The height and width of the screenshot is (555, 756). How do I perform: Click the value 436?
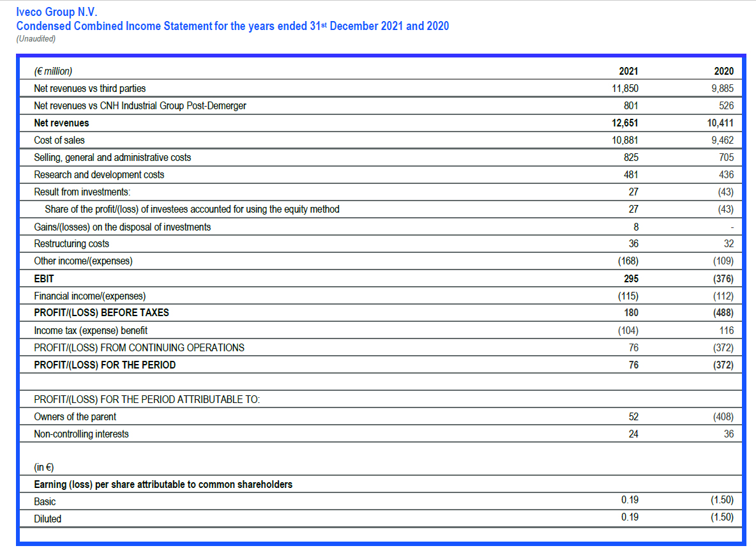click(x=726, y=175)
